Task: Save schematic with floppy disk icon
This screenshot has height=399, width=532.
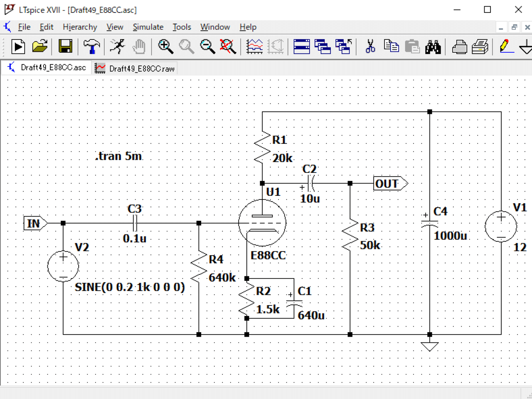Action: tap(65, 47)
